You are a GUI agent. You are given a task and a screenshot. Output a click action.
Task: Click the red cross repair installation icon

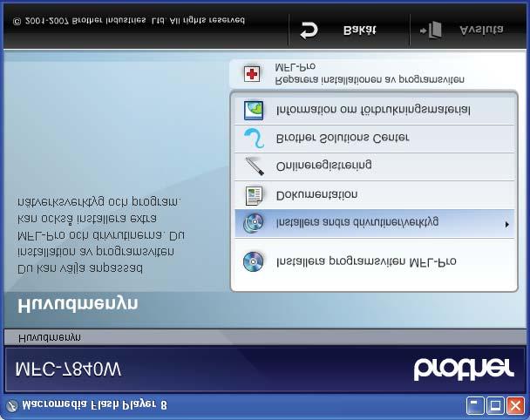252,74
